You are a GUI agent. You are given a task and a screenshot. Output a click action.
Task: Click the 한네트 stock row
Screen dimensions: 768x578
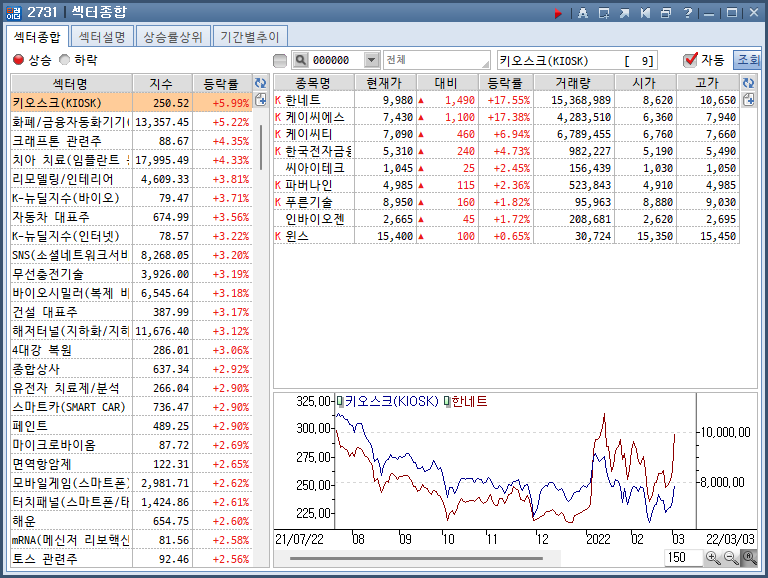coord(506,100)
